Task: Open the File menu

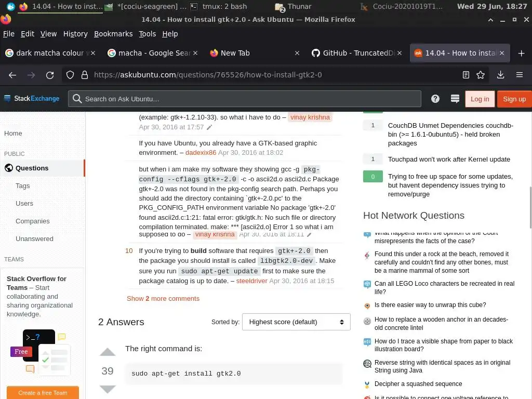Action: (8, 34)
